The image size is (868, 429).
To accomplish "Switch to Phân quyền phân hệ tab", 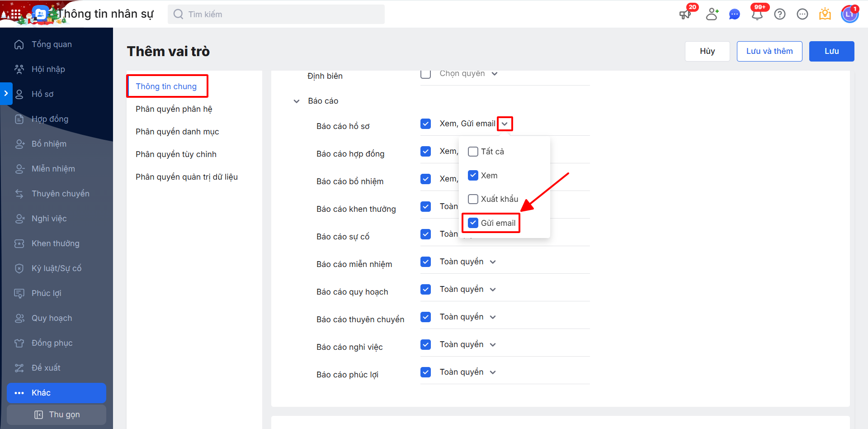I will [x=174, y=109].
